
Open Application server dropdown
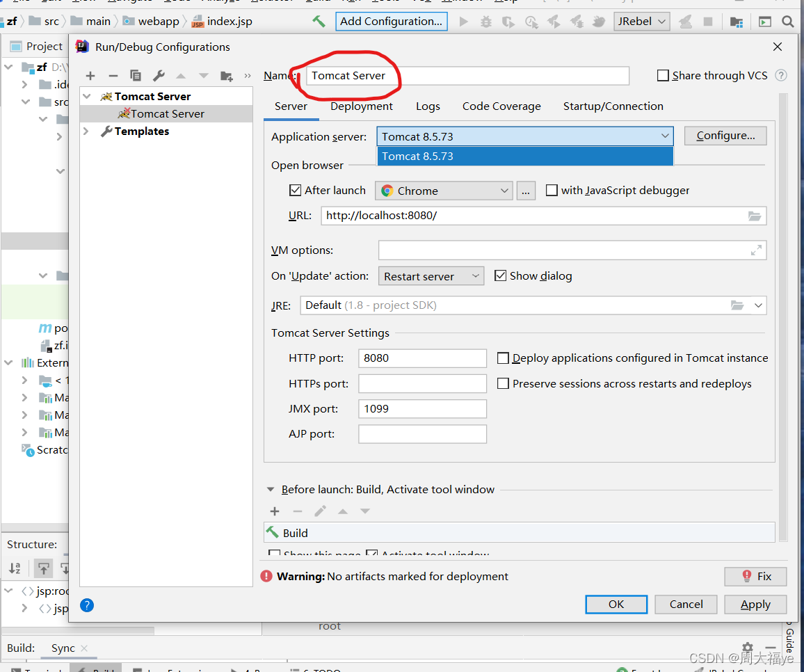click(x=524, y=136)
